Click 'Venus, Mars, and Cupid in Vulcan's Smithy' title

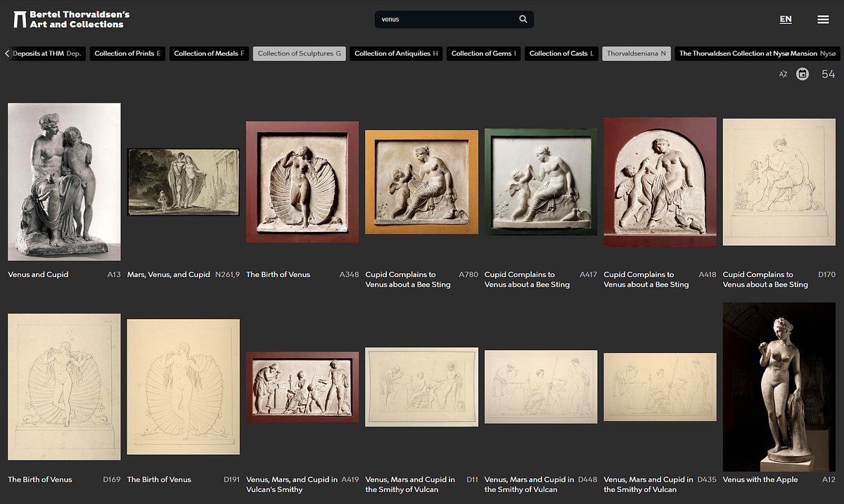[x=292, y=484]
